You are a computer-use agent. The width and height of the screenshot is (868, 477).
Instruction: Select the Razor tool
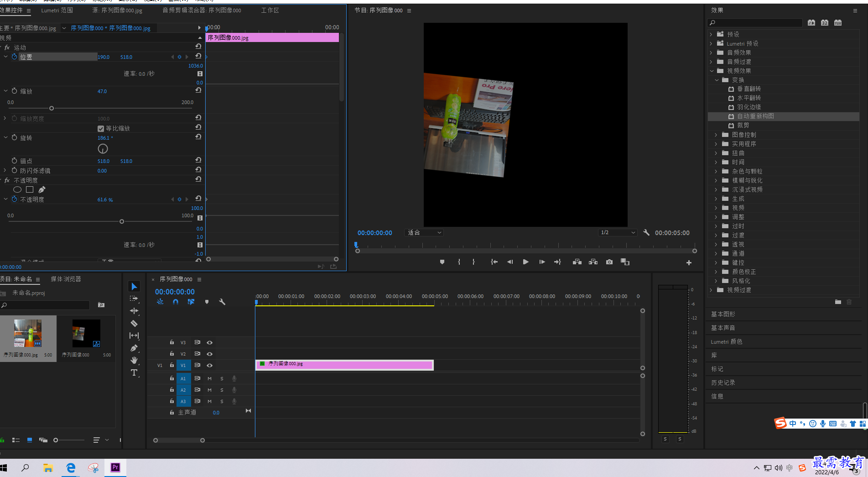pos(134,323)
